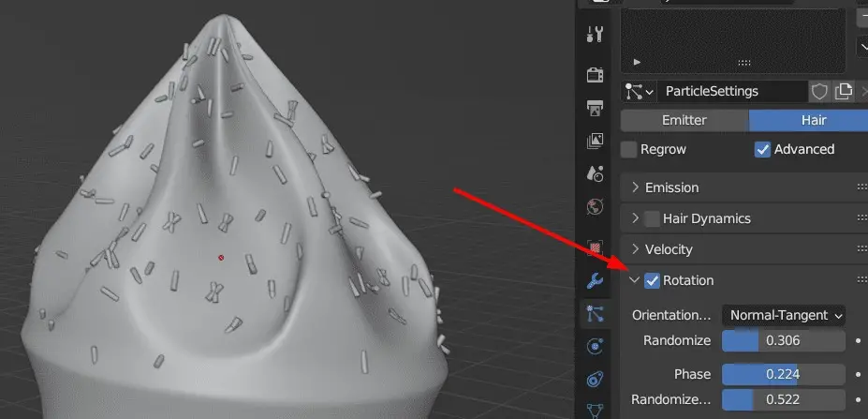Browse particle settings datablock dropdown
Image resolution: width=868 pixels, height=419 pixels.
coord(639,92)
